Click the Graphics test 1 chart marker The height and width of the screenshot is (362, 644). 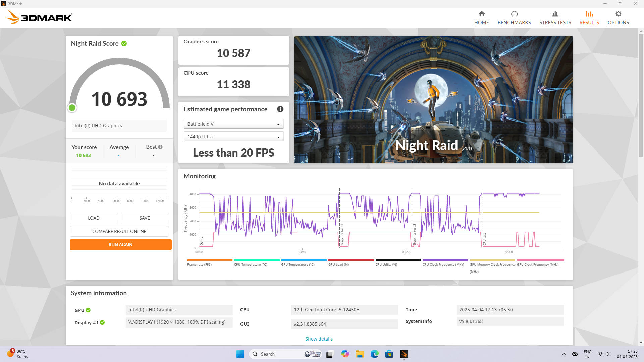tap(342, 235)
